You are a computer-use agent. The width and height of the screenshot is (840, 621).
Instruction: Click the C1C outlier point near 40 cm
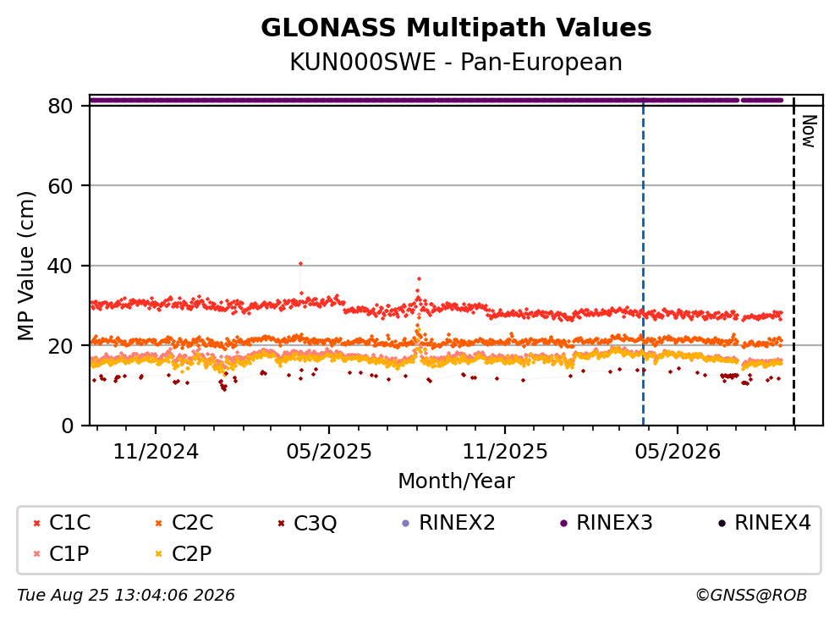(x=300, y=264)
